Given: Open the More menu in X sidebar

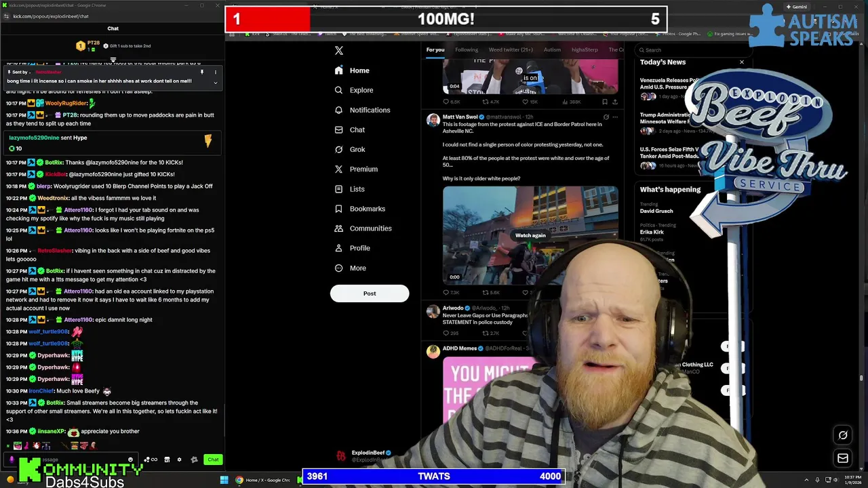Looking at the screenshot, I should [350, 268].
